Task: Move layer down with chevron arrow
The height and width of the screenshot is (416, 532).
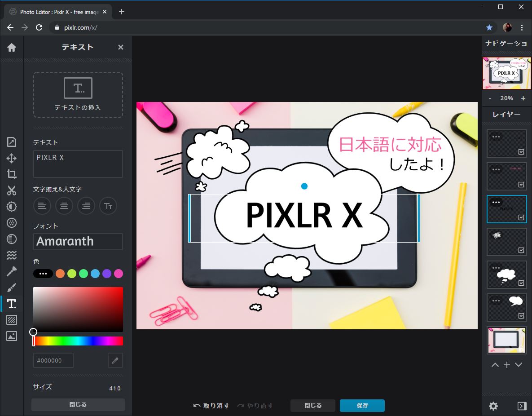Action: 519,365
